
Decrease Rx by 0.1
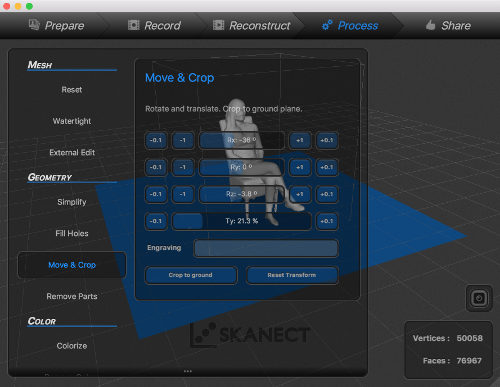pos(156,140)
